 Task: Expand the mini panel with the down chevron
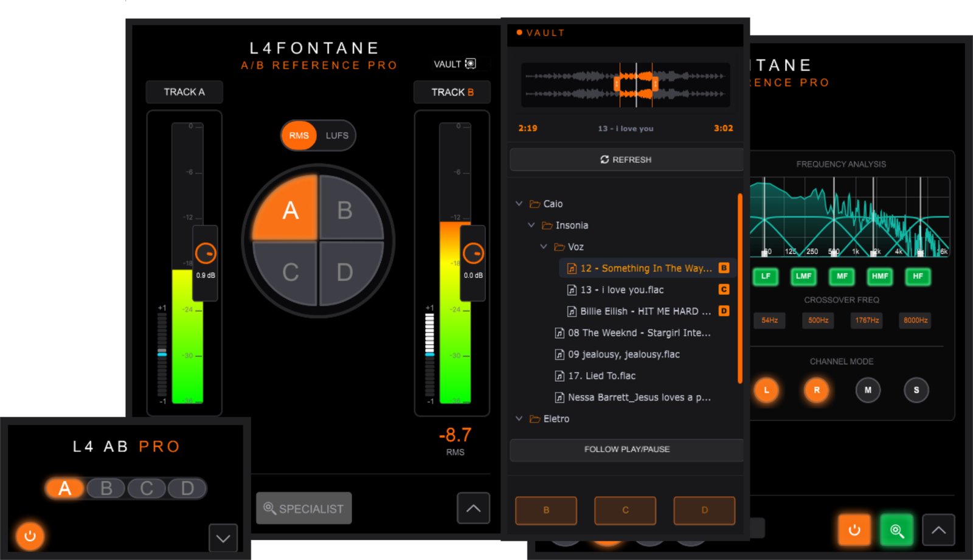(223, 538)
